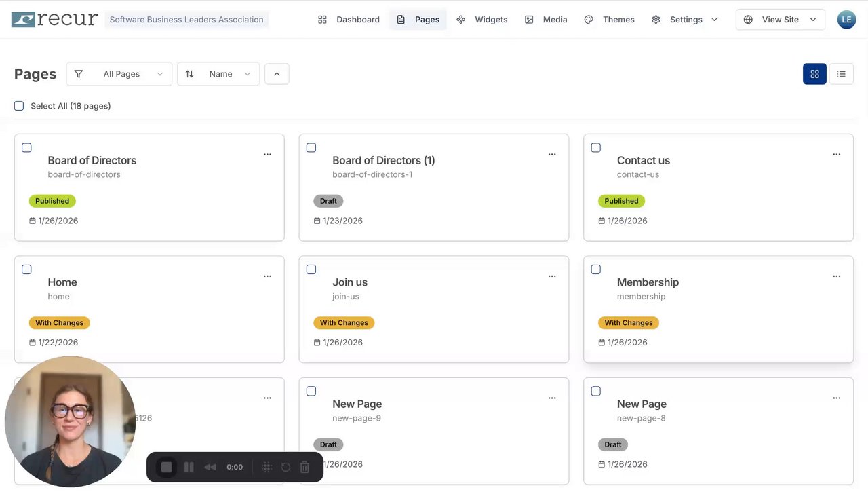
Task: Open the Membership page title
Action: [x=648, y=282]
